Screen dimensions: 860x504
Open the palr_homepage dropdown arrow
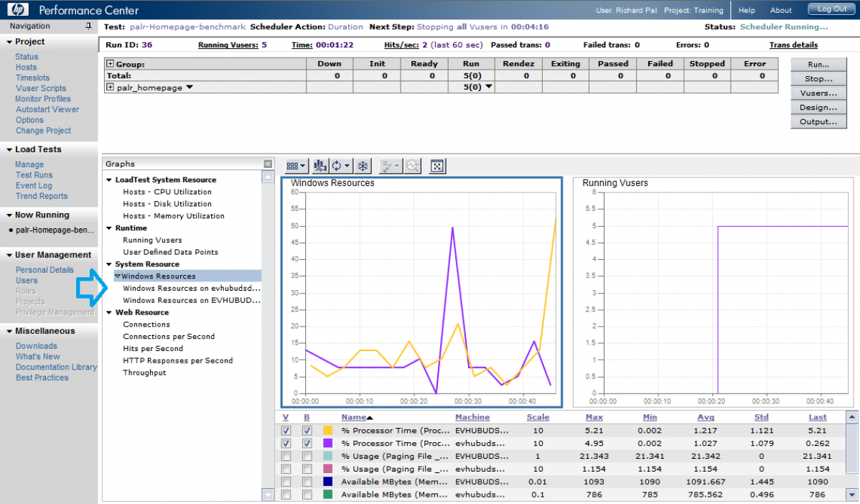190,88
